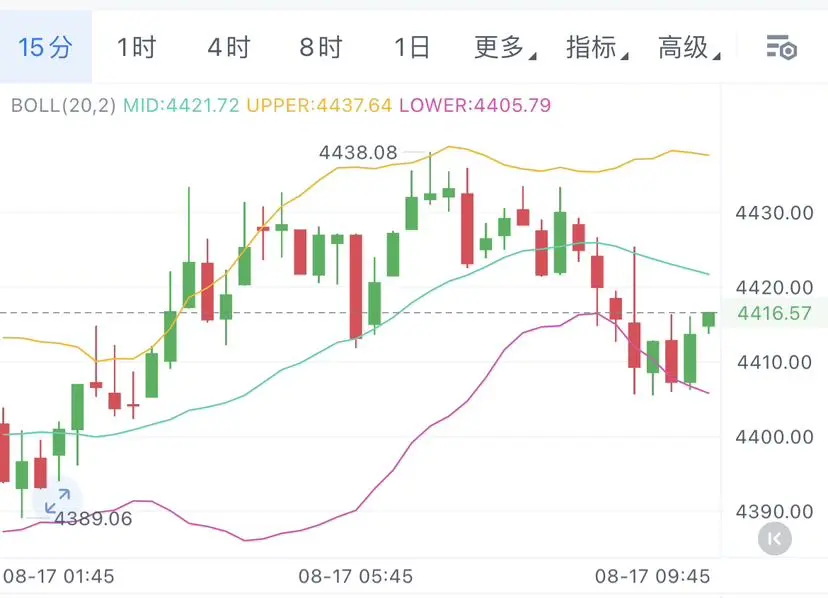Expand the 更多 timeframe dropdown
The image size is (828, 598).
[504, 47]
